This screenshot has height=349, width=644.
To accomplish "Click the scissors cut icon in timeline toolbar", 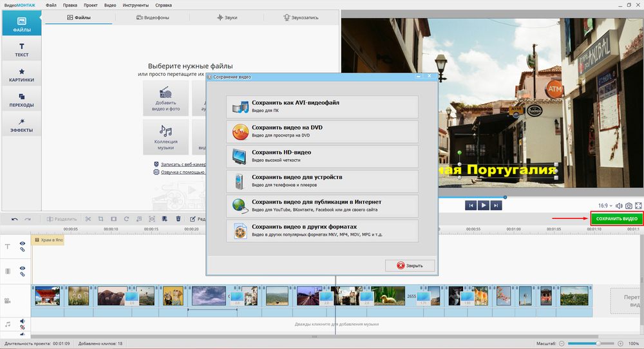I will pos(88,219).
